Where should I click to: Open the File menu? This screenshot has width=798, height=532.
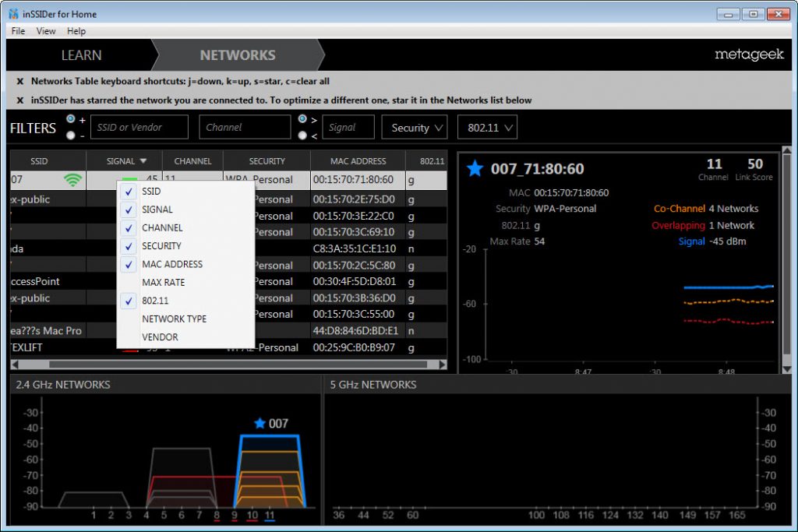[19, 31]
